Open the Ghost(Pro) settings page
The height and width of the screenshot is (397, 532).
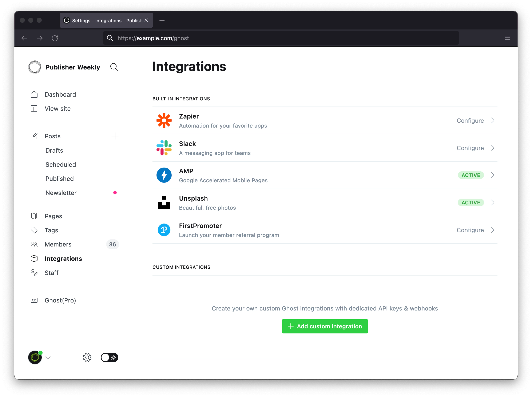tap(60, 300)
